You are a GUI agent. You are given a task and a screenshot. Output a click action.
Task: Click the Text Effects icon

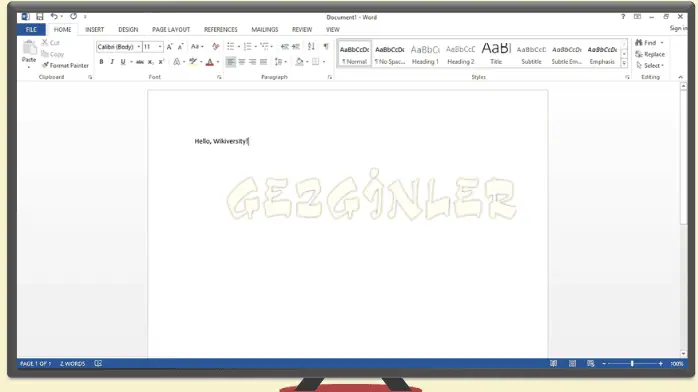(177, 62)
